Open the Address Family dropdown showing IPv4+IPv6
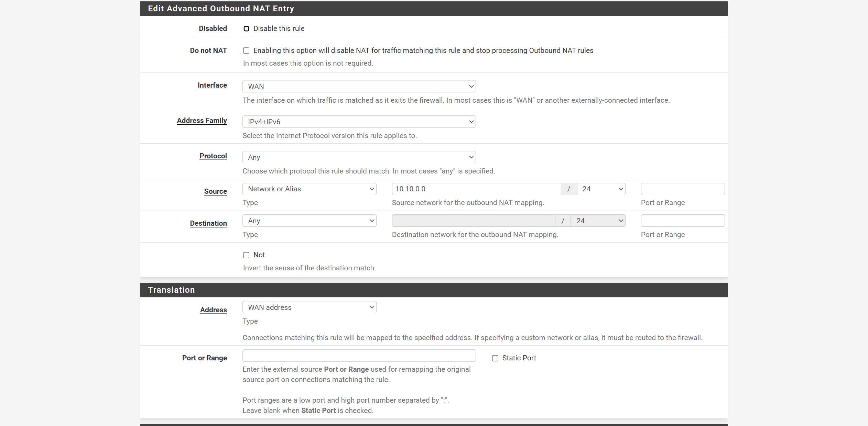This screenshot has height=426, width=868. pos(359,122)
